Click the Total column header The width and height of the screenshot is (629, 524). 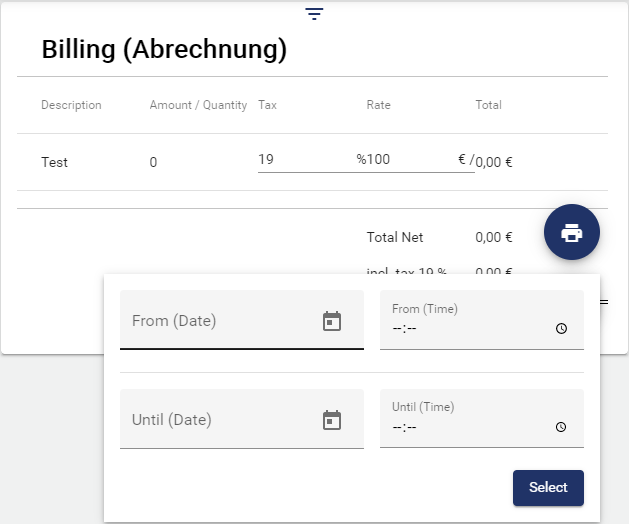click(x=488, y=105)
